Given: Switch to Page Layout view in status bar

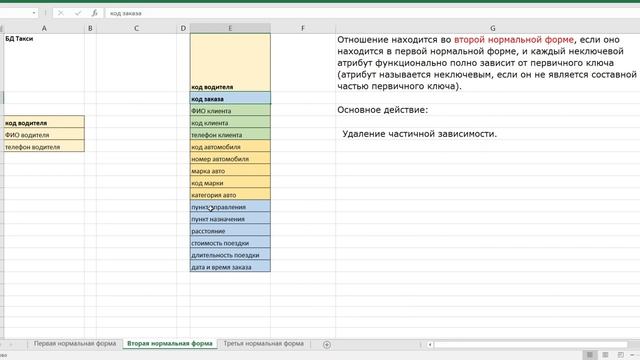Looking at the screenshot, I should (605, 355).
